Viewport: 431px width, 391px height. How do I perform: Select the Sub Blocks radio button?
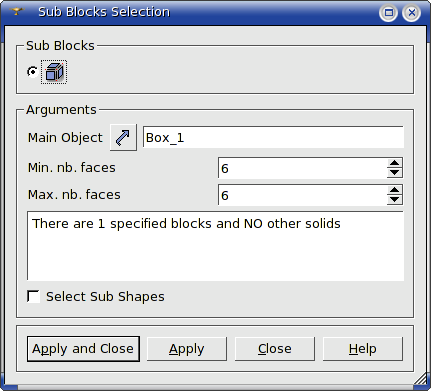pyautogui.click(x=32, y=72)
